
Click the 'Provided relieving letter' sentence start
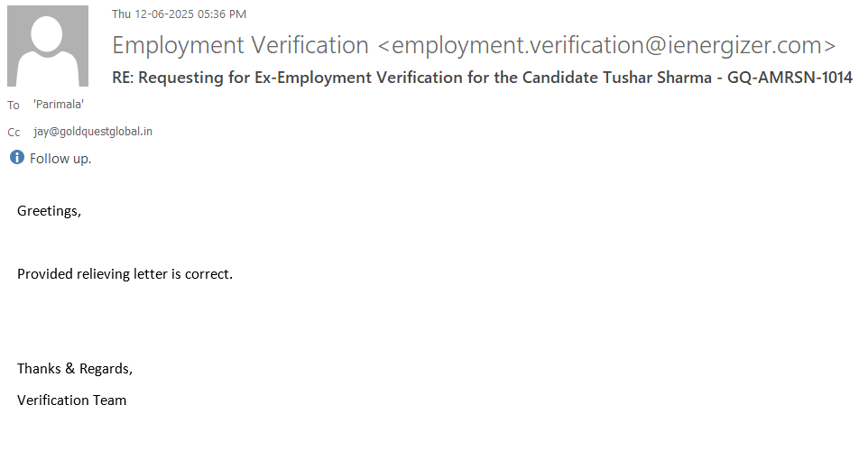[x=81, y=273]
